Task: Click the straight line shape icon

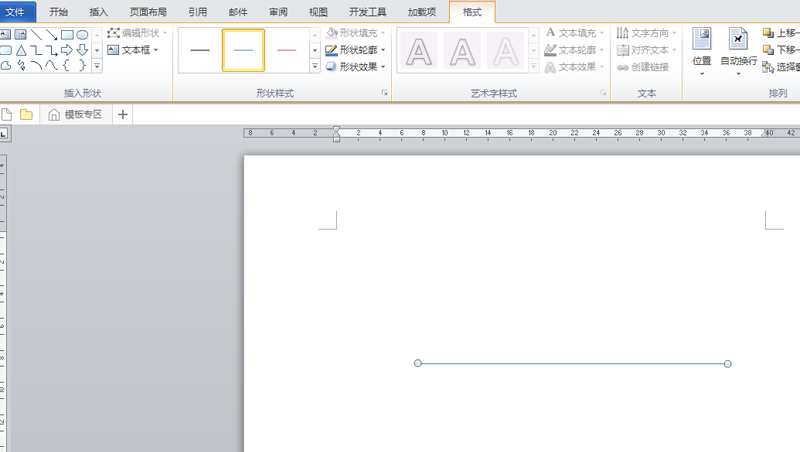Action: [36, 34]
